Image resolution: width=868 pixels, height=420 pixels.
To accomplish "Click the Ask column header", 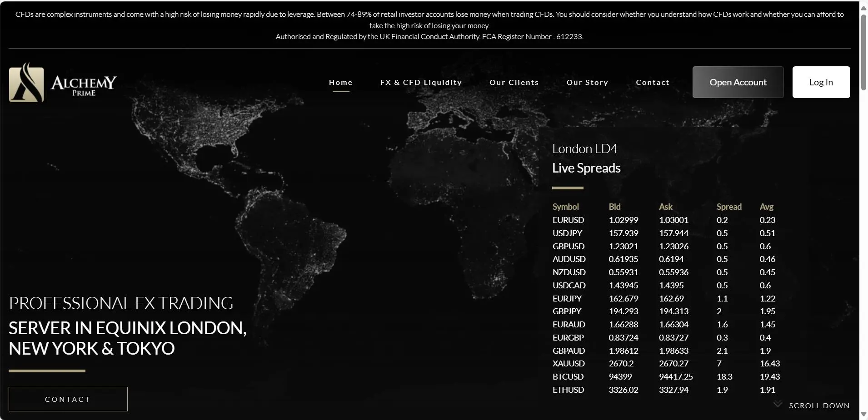I will click(x=666, y=207).
